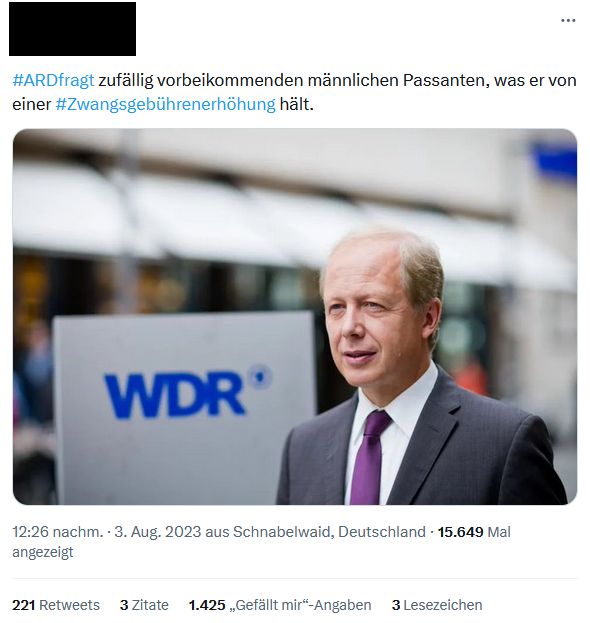590x623 pixels.
Task: Open the Schnabelwaid, Deutschland location link
Action: click(x=329, y=532)
